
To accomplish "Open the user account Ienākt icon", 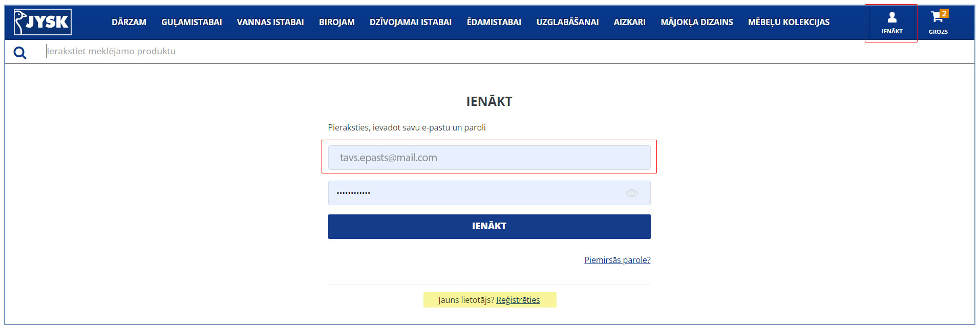I will (891, 23).
